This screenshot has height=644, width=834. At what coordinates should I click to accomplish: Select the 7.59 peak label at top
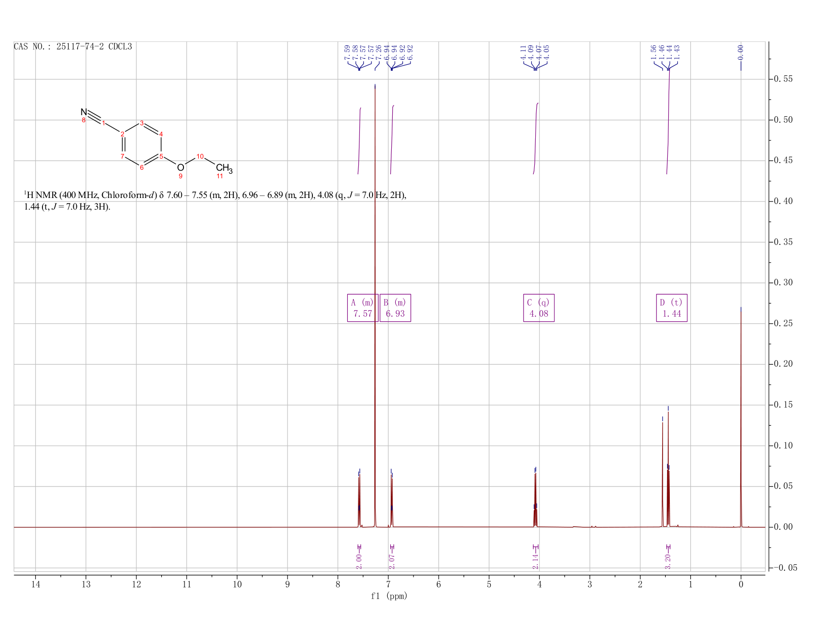[x=347, y=52]
